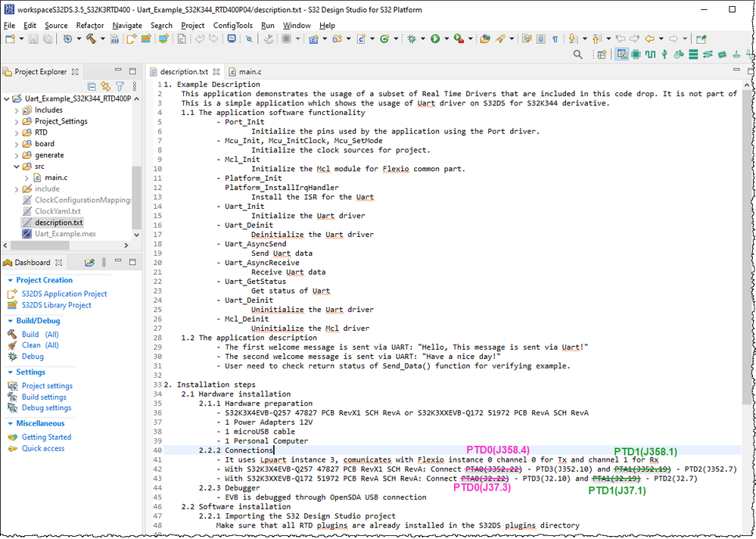Close the description.txt editor tab
This screenshot has height=539, width=756.
(x=216, y=72)
